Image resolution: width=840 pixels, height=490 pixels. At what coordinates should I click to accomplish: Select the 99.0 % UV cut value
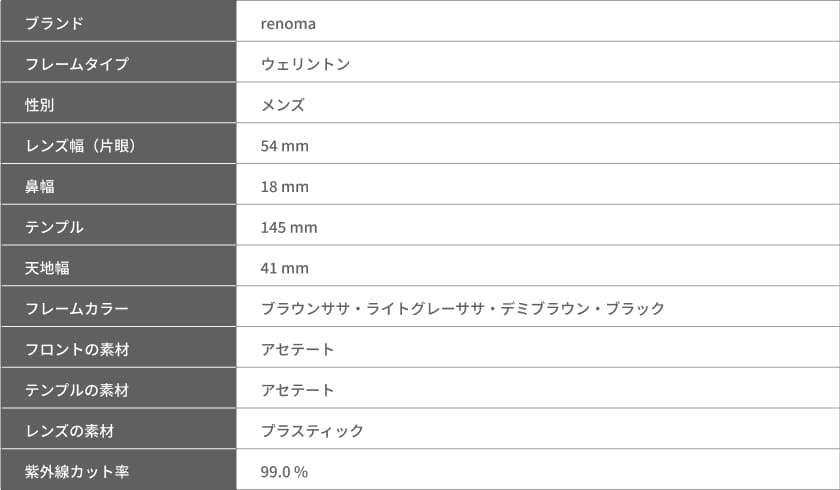(x=284, y=472)
